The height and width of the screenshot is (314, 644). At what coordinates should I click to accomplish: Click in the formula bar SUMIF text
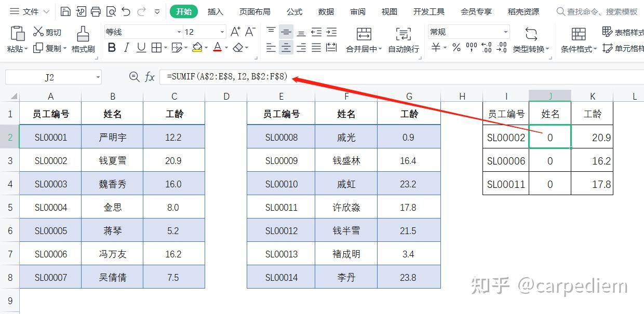(227, 77)
